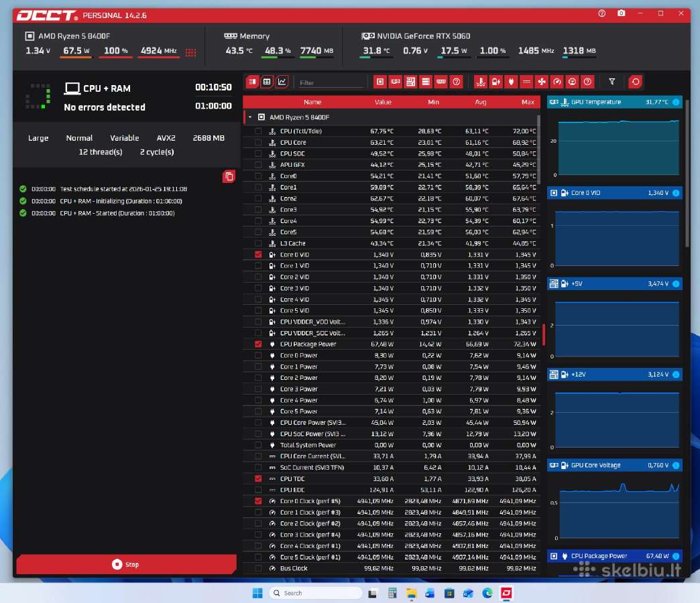Click the OCCT icon in the taskbar
Screen dimensions: 700x603
coord(506,593)
